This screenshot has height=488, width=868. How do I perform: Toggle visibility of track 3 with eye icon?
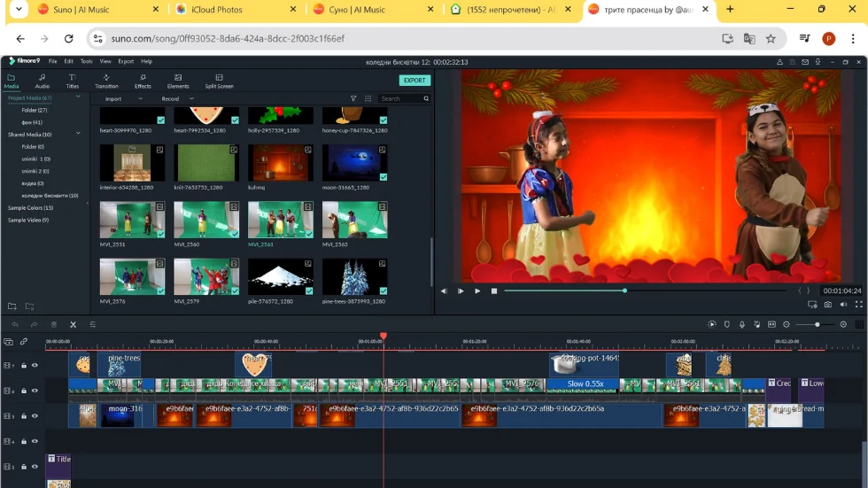click(35, 466)
